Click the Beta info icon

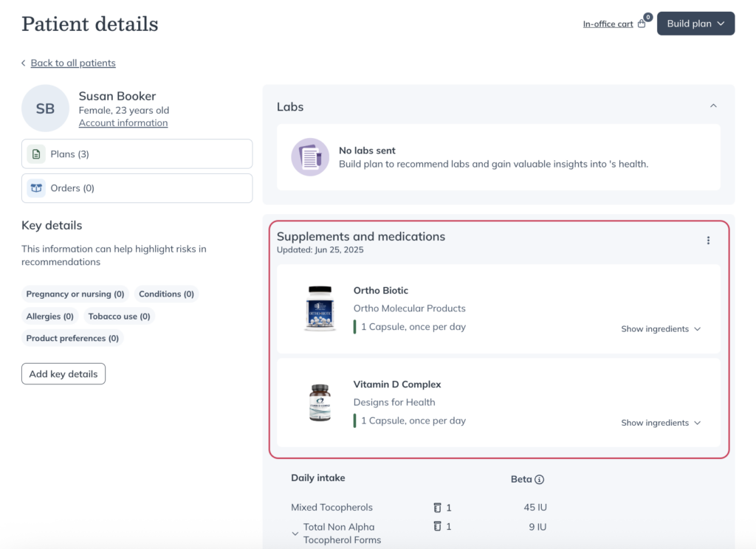coord(540,480)
